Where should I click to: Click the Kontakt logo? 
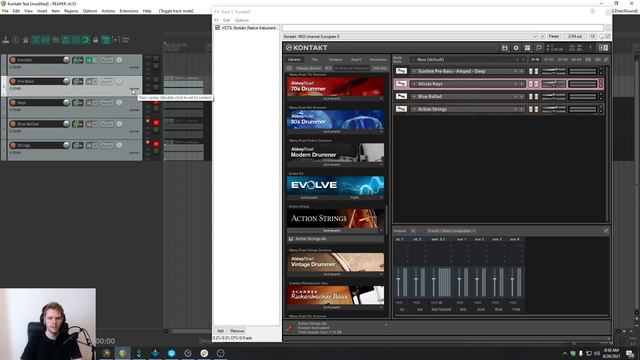click(x=307, y=48)
